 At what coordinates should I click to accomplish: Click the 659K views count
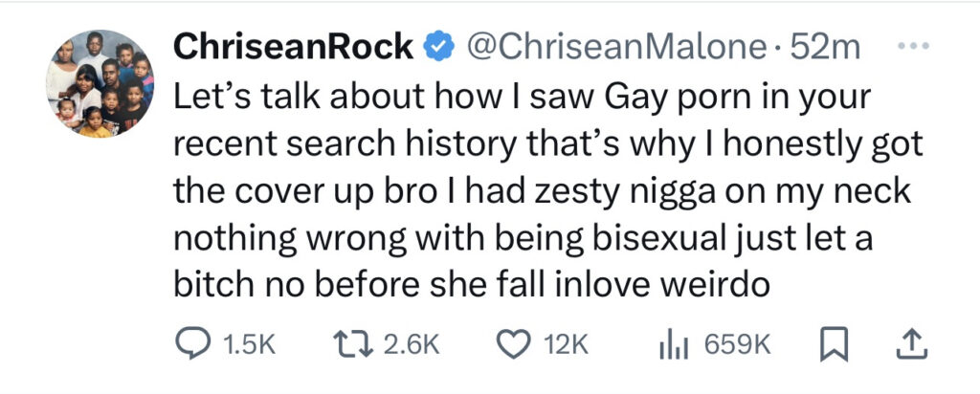coord(738,345)
